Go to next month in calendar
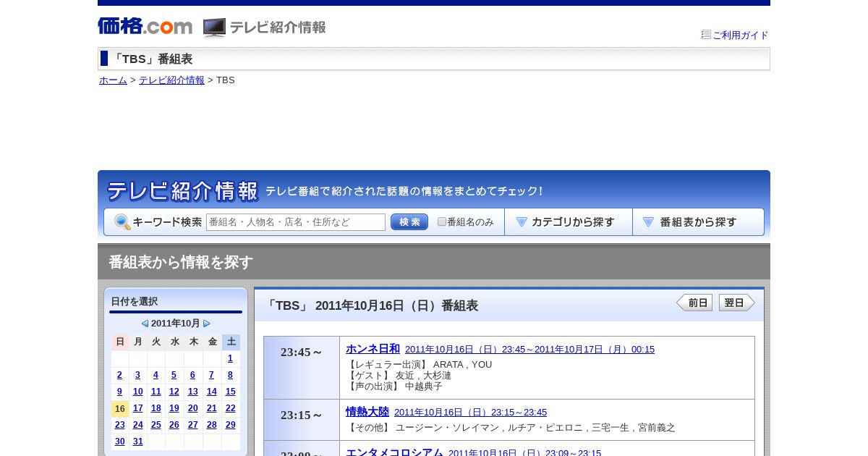 pos(207,324)
